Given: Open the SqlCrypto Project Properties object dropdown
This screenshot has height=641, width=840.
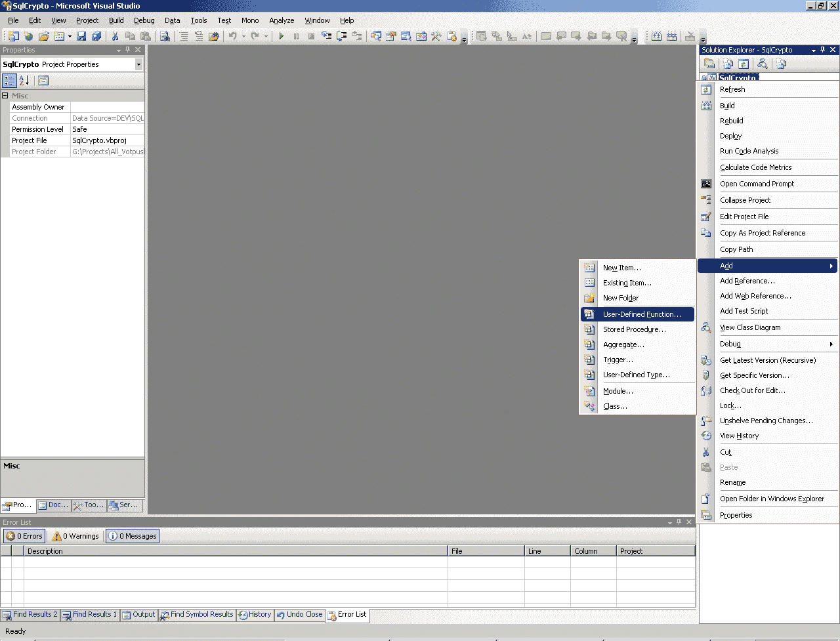Looking at the screenshot, I should pyautogui.click(x=138, y=64).
